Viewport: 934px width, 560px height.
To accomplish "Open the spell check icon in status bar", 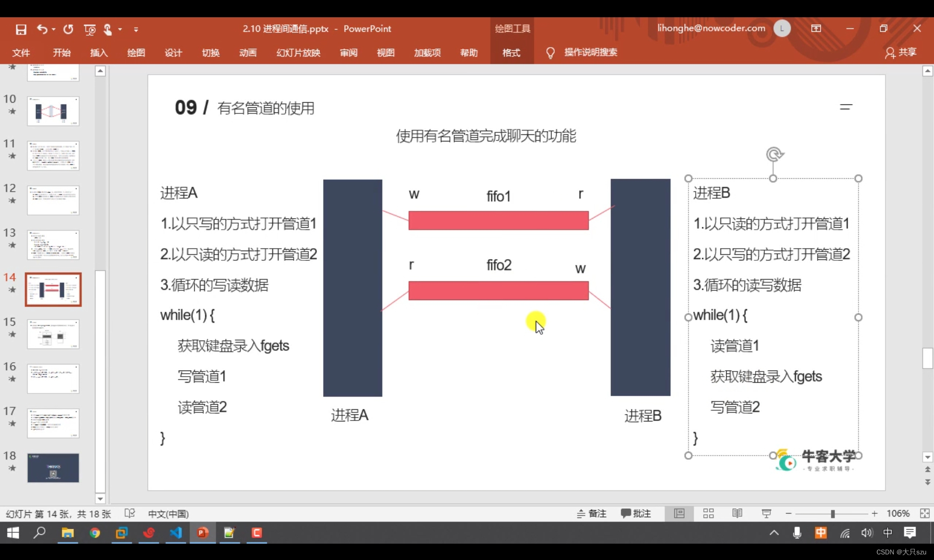I will click(x=130, y=513).
